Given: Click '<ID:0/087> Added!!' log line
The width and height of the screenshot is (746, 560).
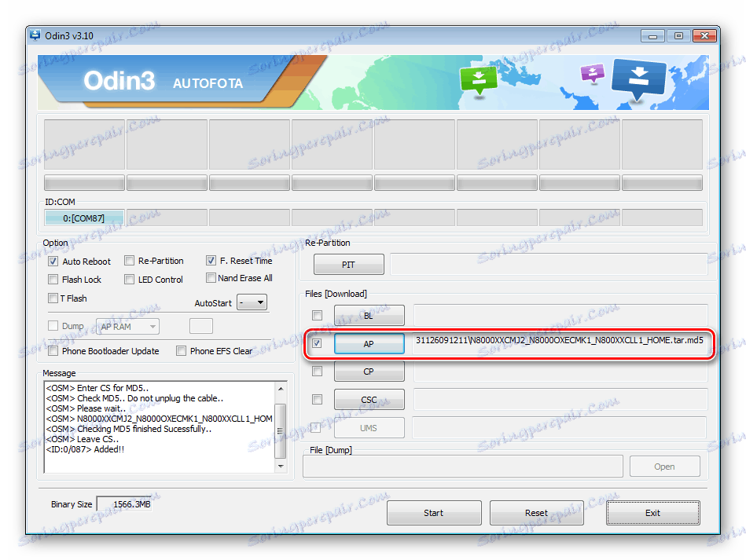Looking at the screenshot, I should 85,449.
